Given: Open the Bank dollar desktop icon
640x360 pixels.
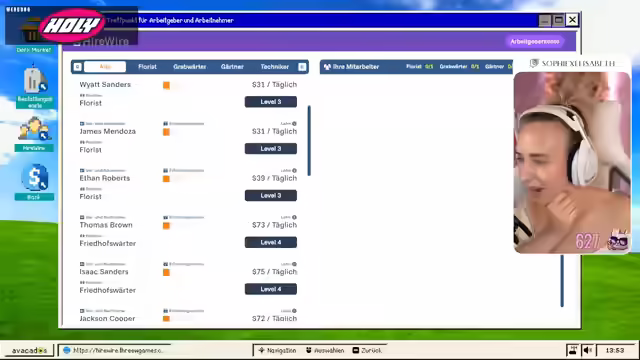Looking at the screenshot, I should [x=34, y=182].
